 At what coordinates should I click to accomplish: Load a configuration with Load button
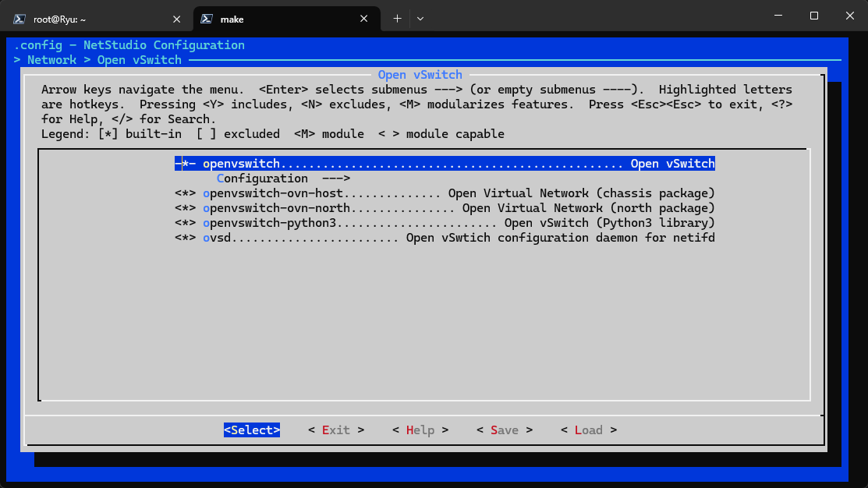(x=589, y=430)
